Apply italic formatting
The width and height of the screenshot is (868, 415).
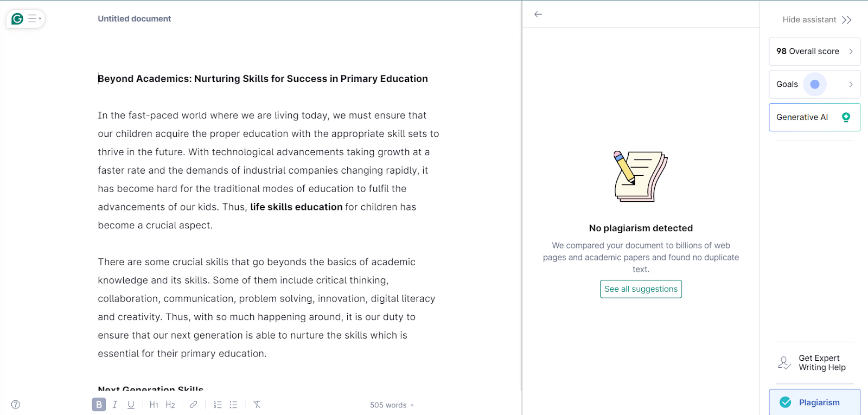(x=114, y=404)
